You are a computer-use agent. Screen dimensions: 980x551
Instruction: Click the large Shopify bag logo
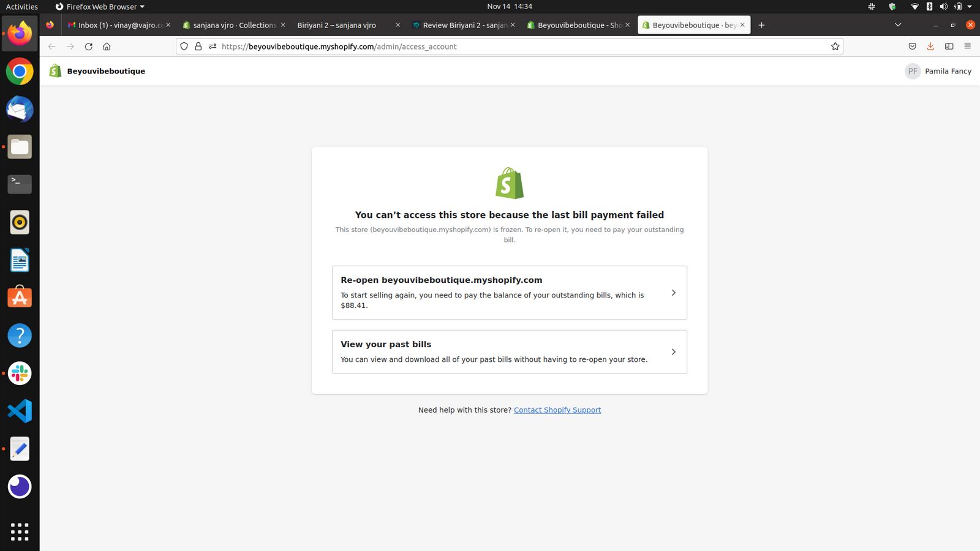pyautogui.click(x=510, y=183)
